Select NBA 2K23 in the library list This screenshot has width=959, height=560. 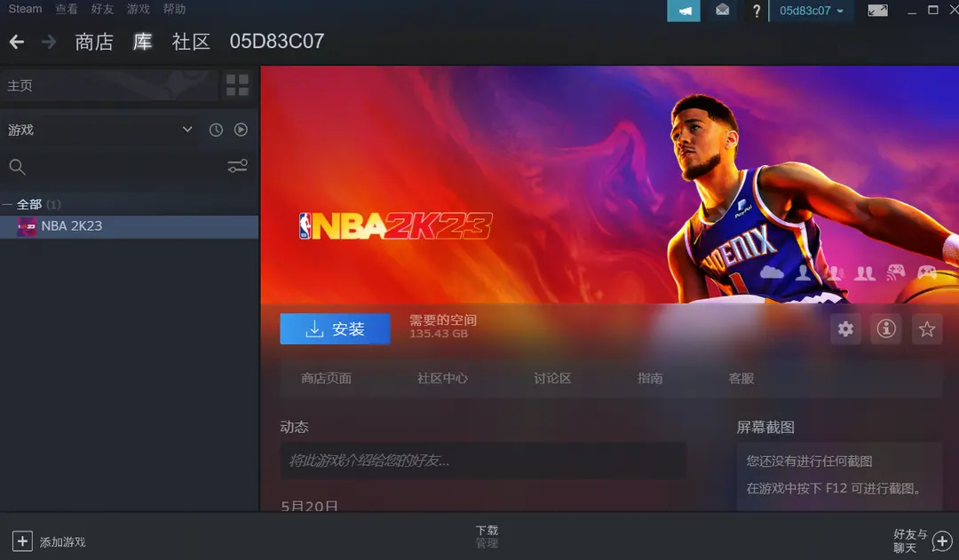[x=129, y=226]
